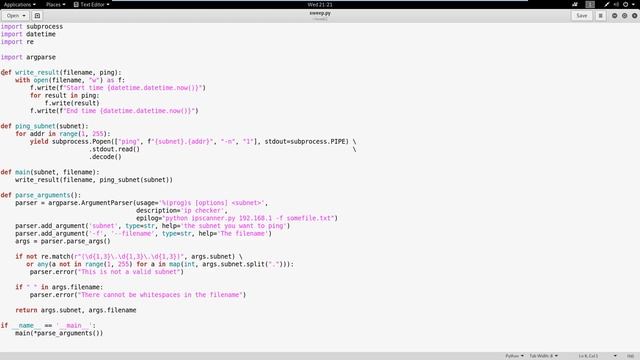Click the 'def ping_subnet(subnet):' line
640x360 pixels.
[44, 126]
